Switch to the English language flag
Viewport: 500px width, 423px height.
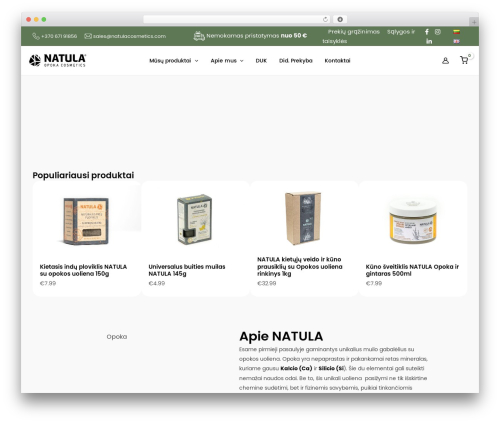click(456, 41)
